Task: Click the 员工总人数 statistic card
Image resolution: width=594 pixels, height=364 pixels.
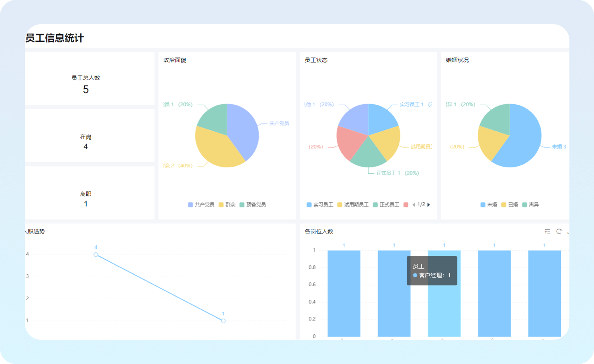Action: click(86, 84)
